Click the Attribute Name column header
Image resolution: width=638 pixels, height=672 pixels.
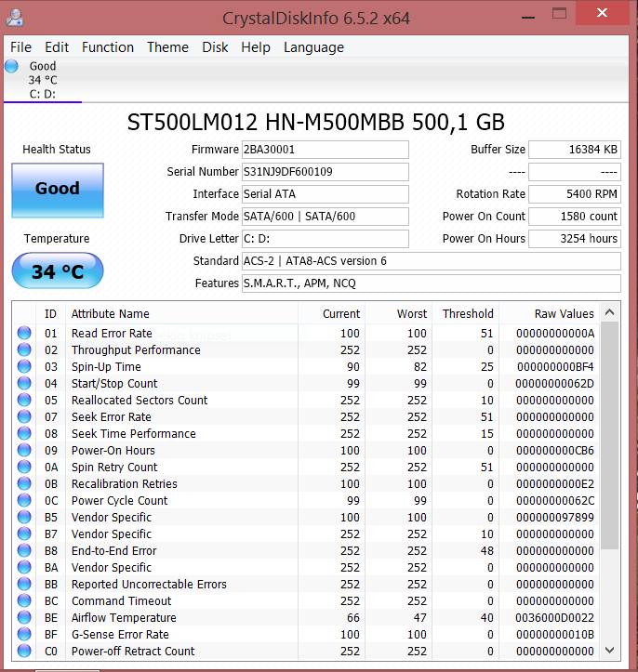pyautogui.click(x=181, y=314)
